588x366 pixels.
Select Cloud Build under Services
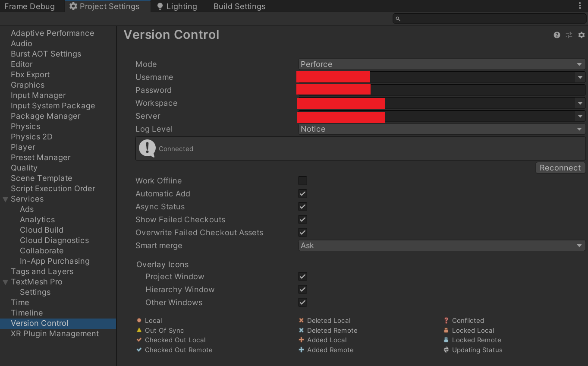(x=41, y=230)
